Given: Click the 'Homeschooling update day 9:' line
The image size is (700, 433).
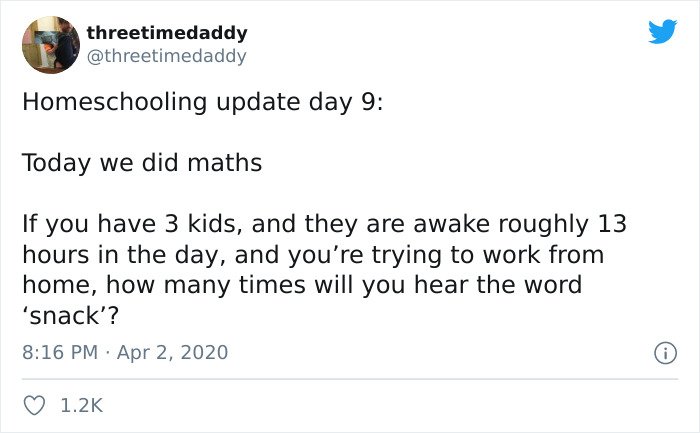Looking at the screenshot, I should (x=203, y=102).
